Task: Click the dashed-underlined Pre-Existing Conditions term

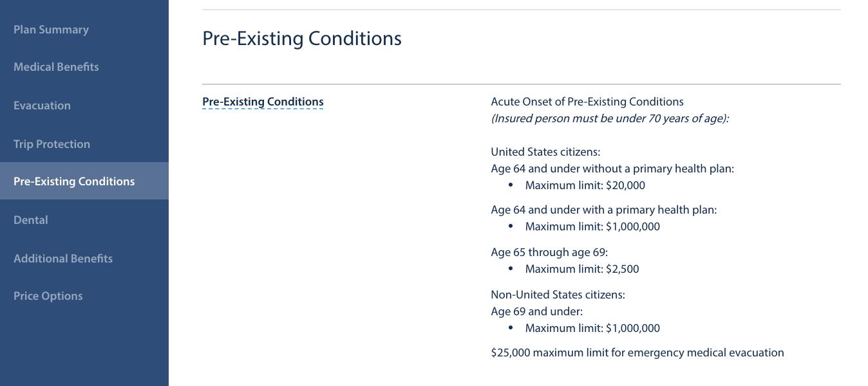Action: [263, 102]
